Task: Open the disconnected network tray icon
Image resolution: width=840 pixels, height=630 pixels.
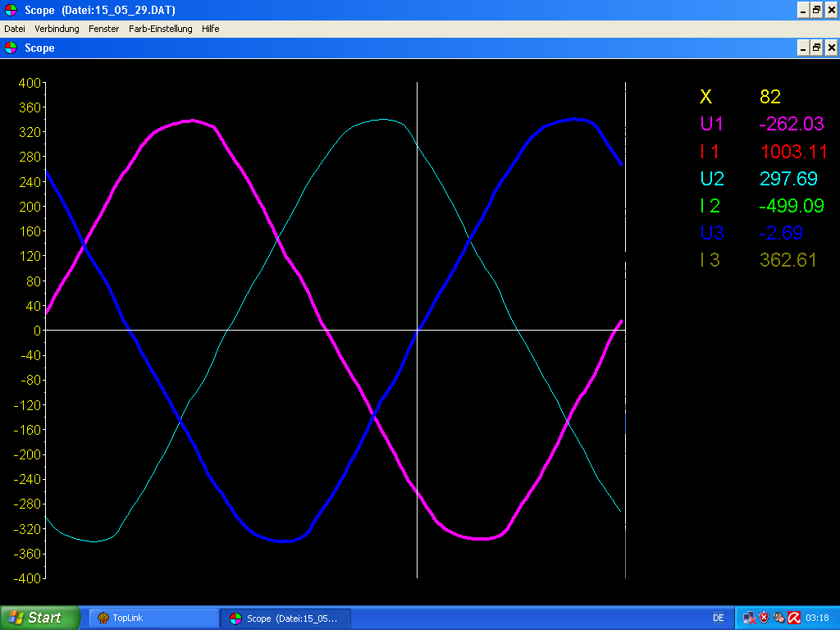Action: coord(749,618)
